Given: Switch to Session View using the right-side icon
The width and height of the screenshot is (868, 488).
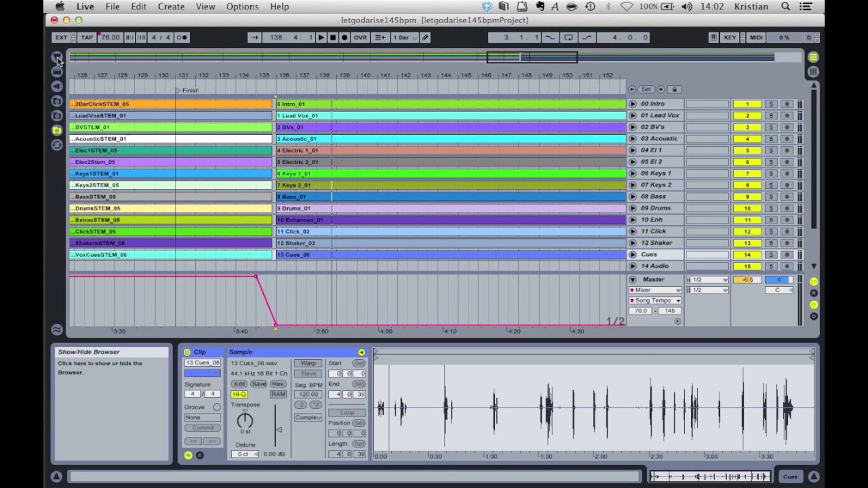Looking at the screenshot, I should (813, 72).
